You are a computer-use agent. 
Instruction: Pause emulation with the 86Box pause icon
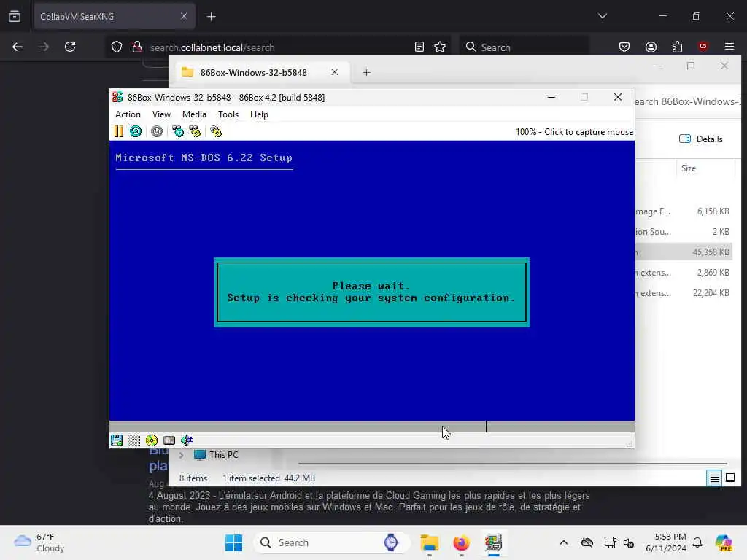coord(119,131)
